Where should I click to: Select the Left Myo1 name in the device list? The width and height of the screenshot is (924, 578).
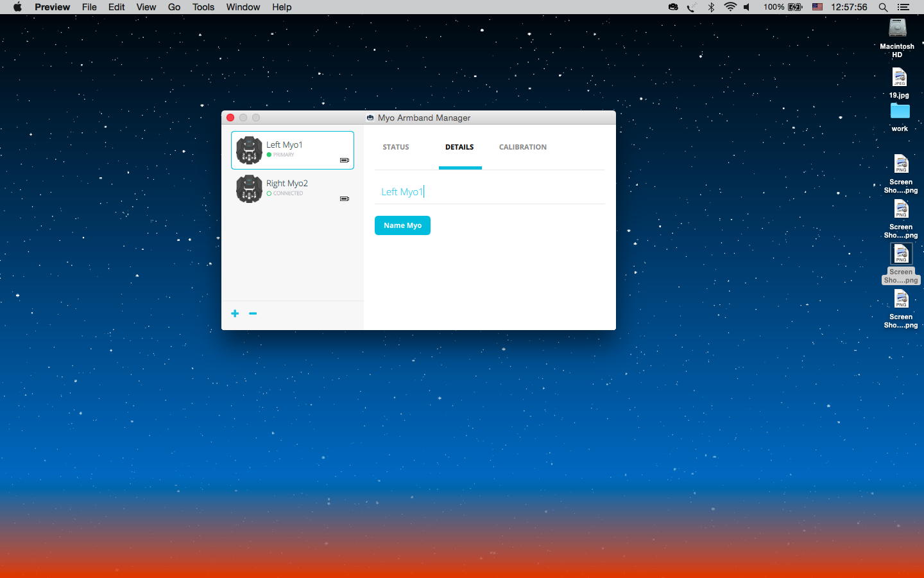pos(284,144)
